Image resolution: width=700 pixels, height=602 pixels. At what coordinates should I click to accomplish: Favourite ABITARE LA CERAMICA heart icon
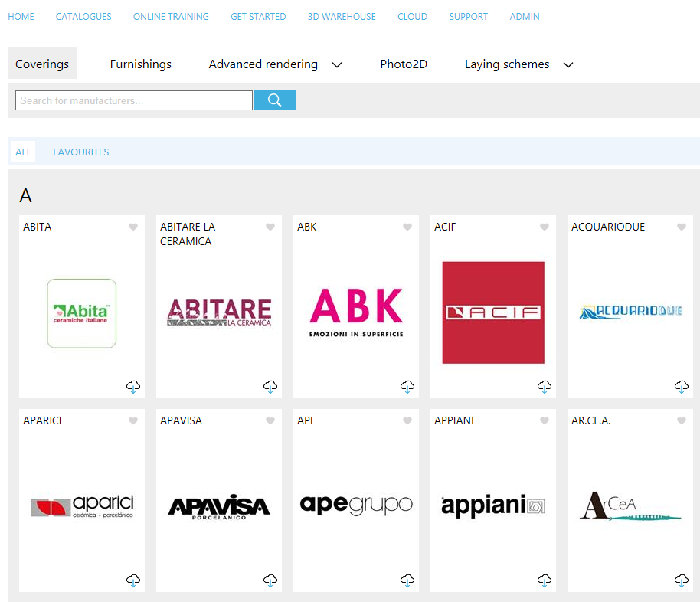pos(270,227)
